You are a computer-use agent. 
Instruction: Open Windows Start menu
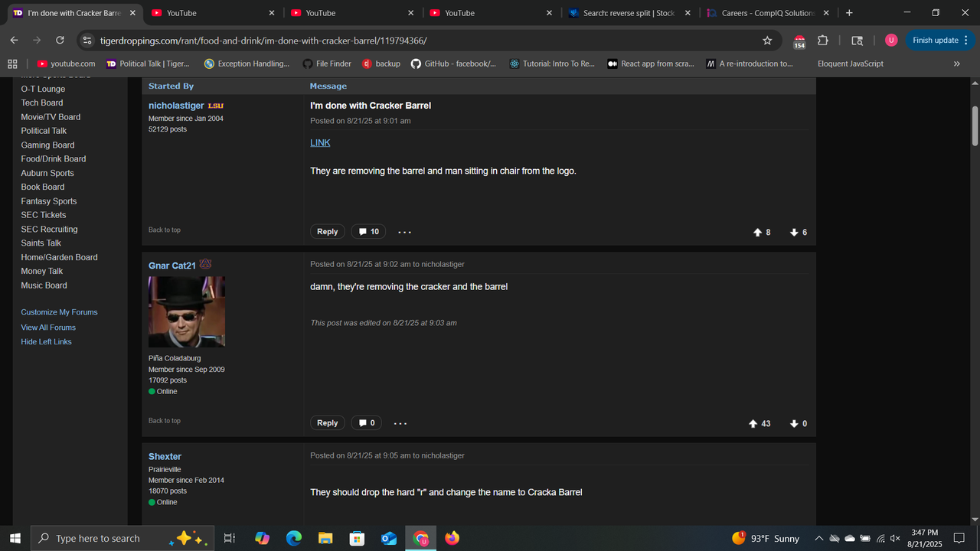click(15, 538)
